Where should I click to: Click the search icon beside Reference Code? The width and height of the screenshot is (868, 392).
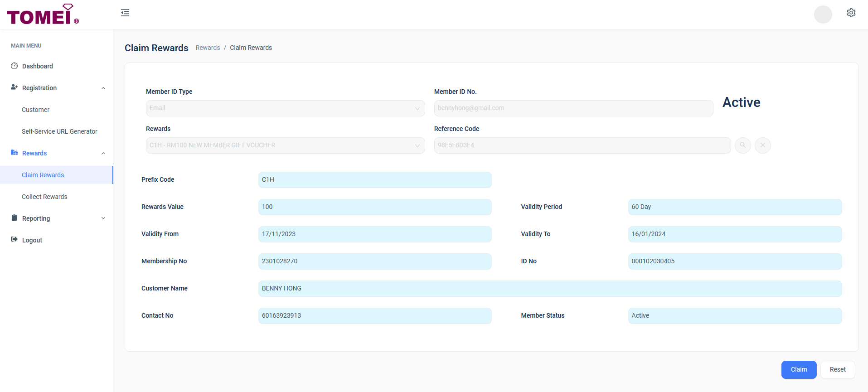pos(742,145)
